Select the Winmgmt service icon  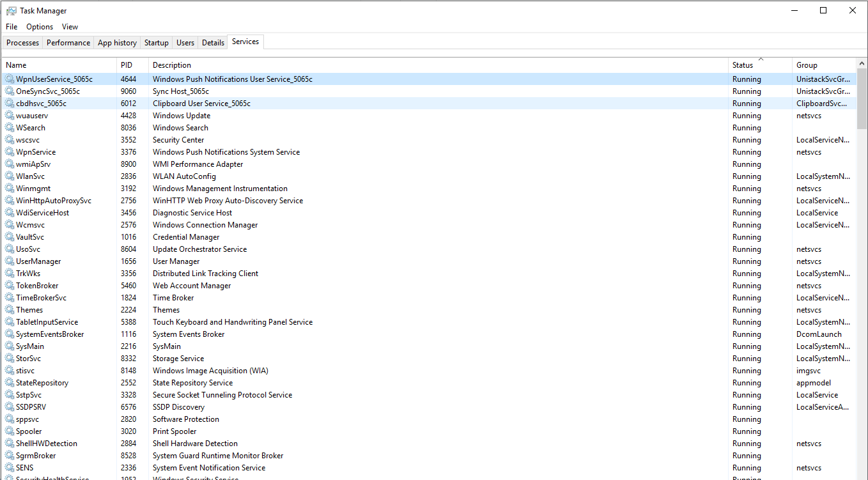(10, 189)
